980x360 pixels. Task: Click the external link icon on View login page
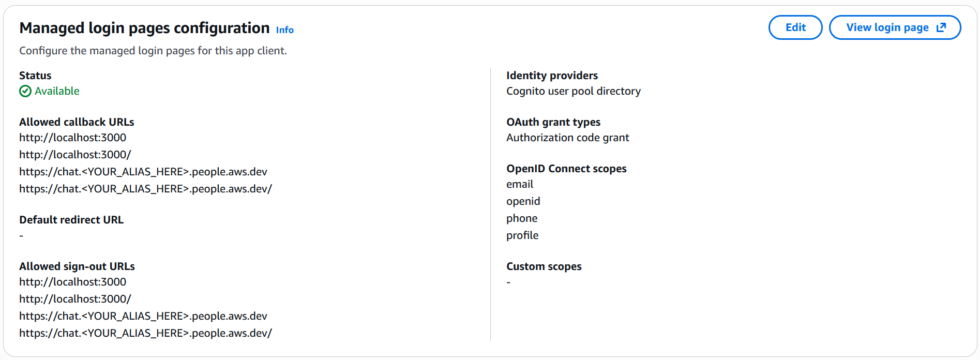pos(942,27)
